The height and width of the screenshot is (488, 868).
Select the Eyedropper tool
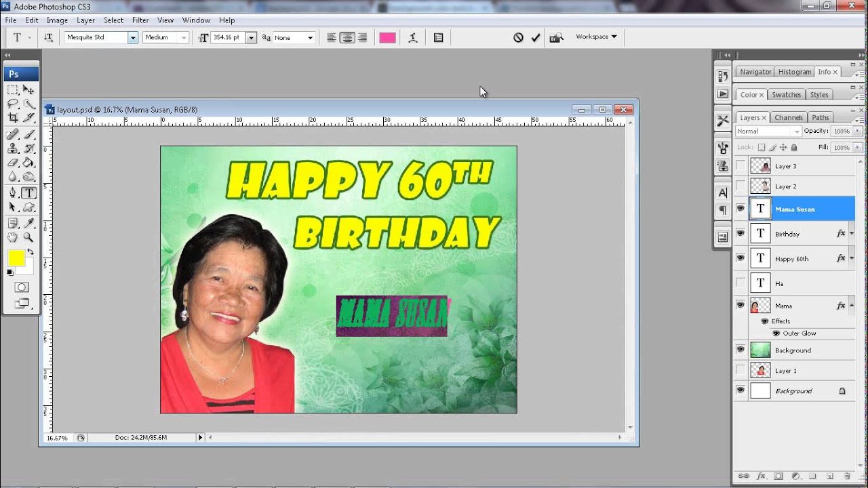tap(28, 224)
